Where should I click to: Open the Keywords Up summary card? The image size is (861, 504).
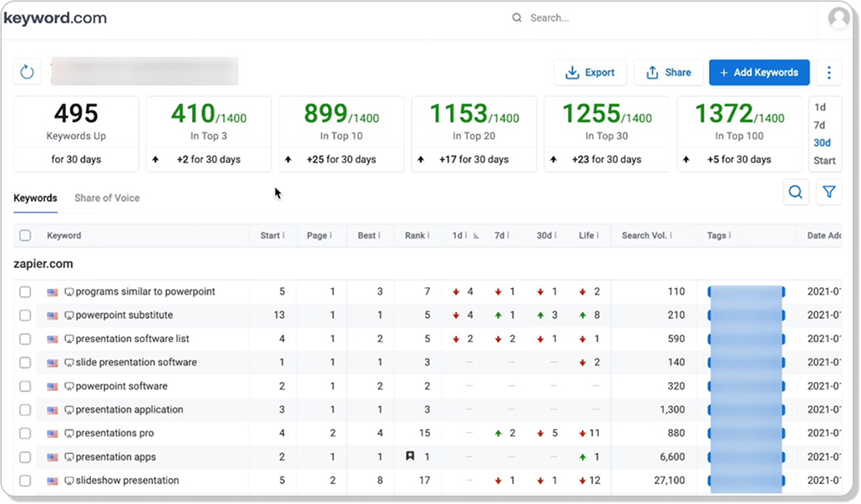pyautogui.click(x=76, y=134)
